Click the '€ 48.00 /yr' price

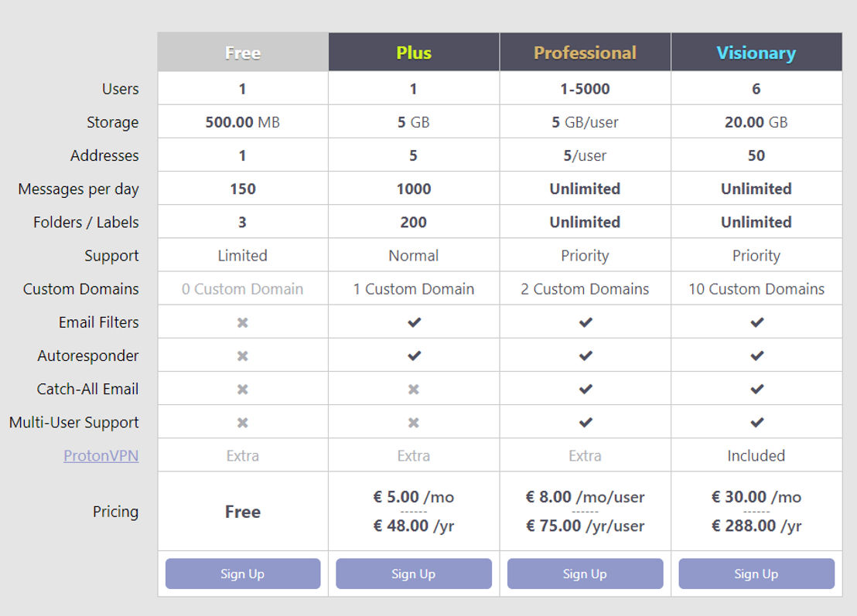pos(414,526)
